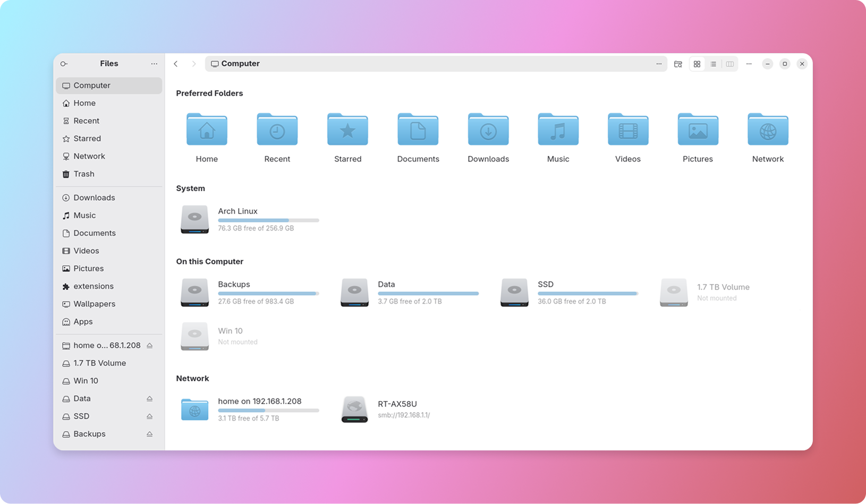Eject the Backups drive in sidebar
The image size is (866, 504).
click(150, 434)
